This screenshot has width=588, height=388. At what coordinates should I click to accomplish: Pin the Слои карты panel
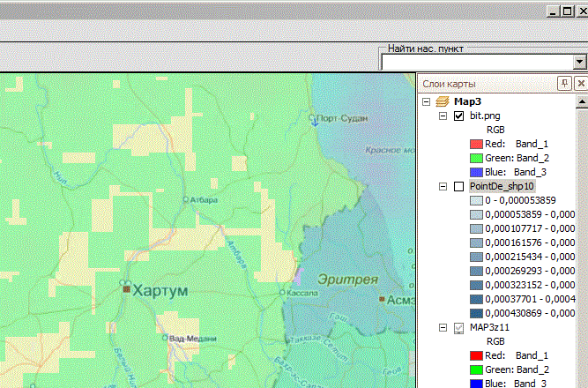[x=565, y=84]
